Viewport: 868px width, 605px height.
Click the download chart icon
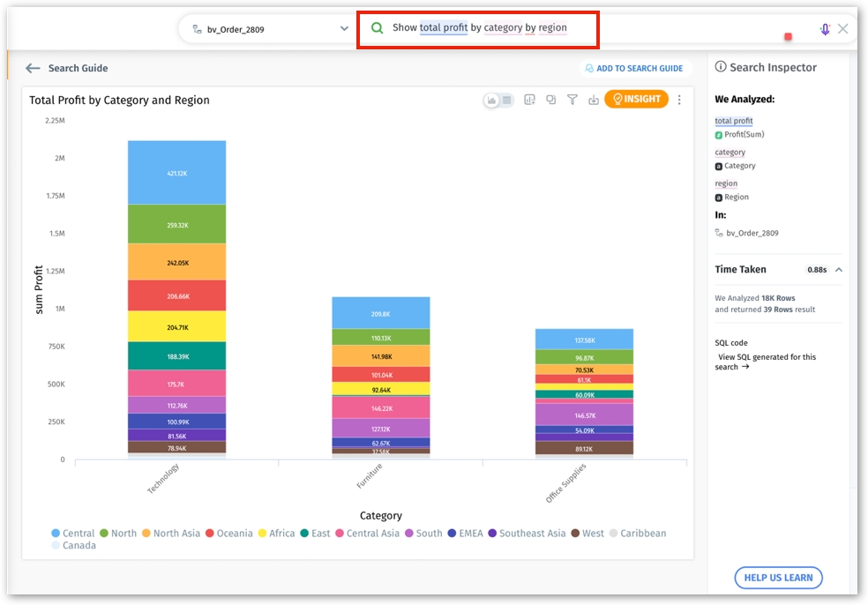pyautogui.click(x=594, y=100)
